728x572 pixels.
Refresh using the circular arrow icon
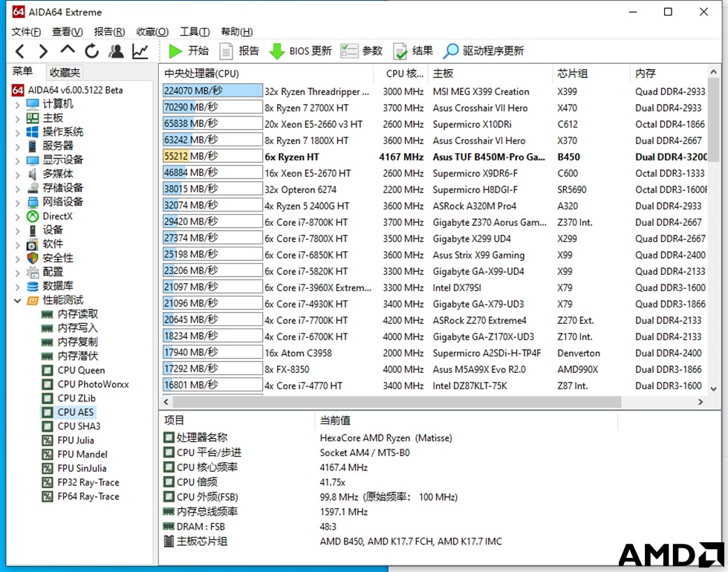point(92,51)
